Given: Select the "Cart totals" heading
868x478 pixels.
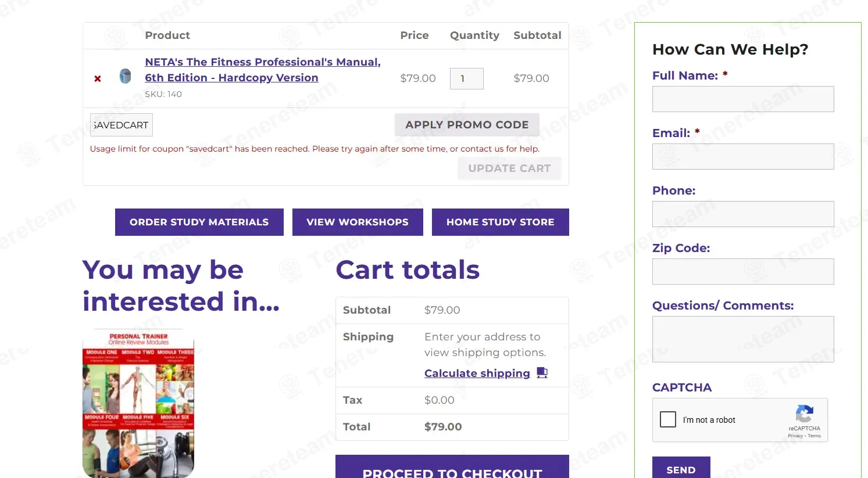Looking at the screenshot, I should click(x=408, y=270).
